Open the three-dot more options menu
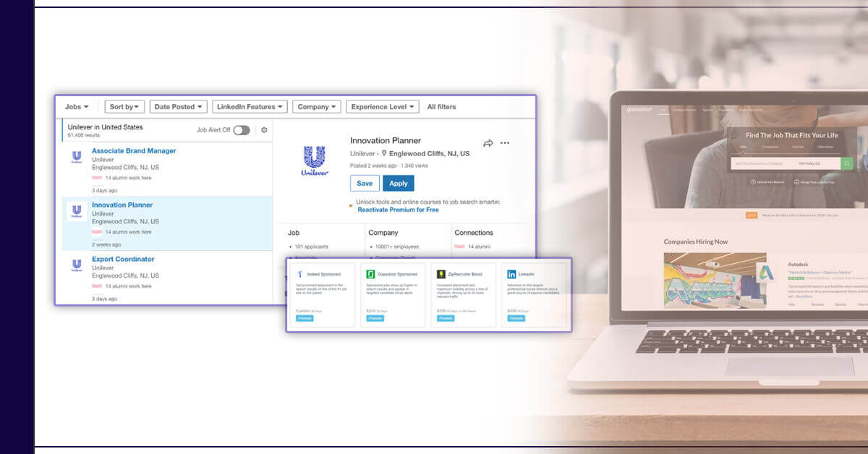The height and width of the screenshot is (454, 868). (x=505, y=143)
